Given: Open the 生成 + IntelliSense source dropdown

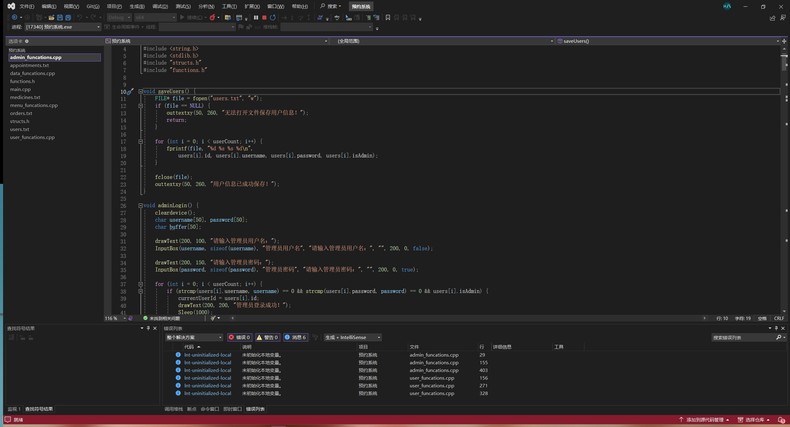Looking at the screenshot, I should (x=351, y=338).
